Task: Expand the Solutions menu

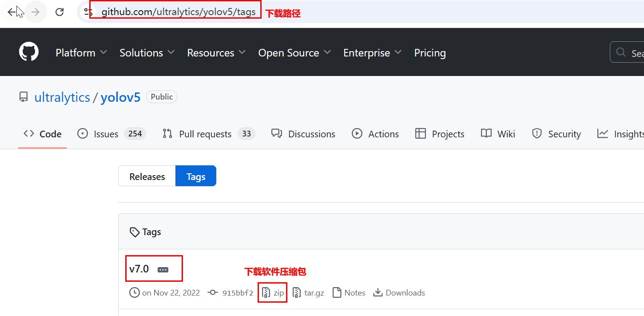Action: pyautogui.click(x=147, y=52)
